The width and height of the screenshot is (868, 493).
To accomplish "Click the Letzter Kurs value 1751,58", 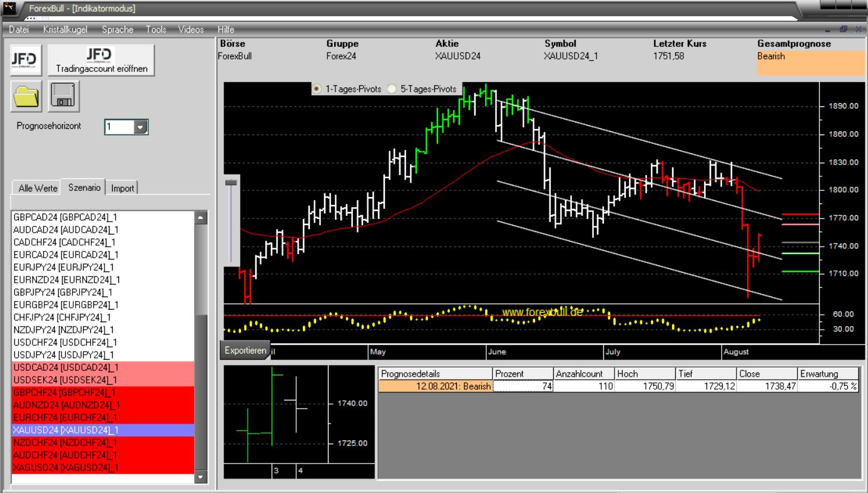I will pos(669,56).
